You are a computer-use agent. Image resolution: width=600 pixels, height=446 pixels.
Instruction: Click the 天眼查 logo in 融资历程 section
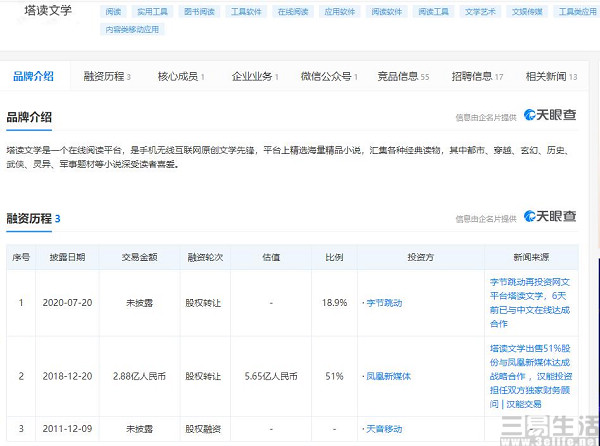[550, 216]
